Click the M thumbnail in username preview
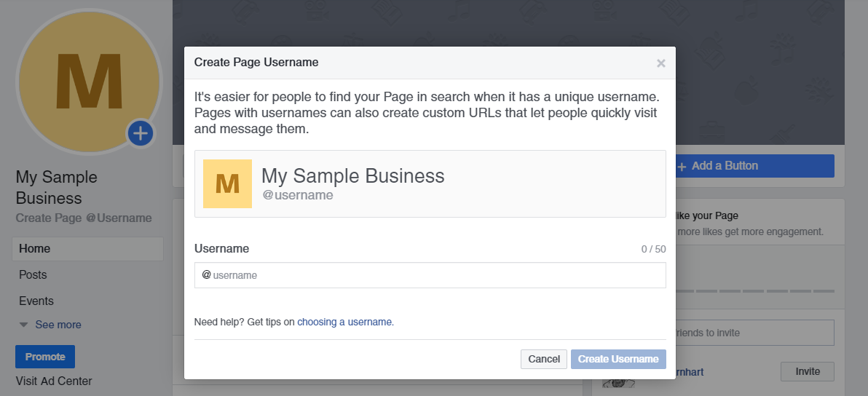 [x=227, y=183]
